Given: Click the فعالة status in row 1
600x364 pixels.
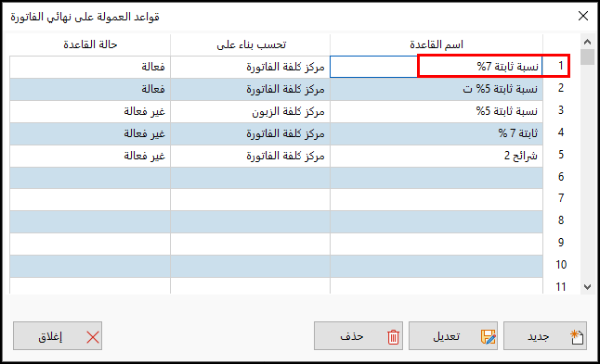Looking at the screenshot, I should click(90, 67).
